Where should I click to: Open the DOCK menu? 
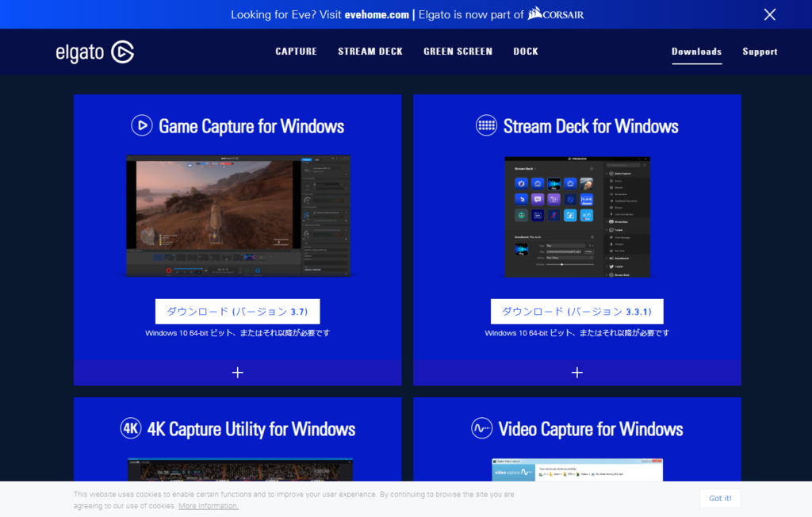(x=526, y=52)
